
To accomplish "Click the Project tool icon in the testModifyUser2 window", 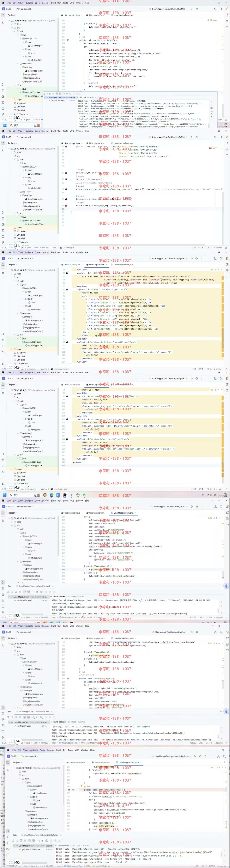I will click(x=3, y=513).
